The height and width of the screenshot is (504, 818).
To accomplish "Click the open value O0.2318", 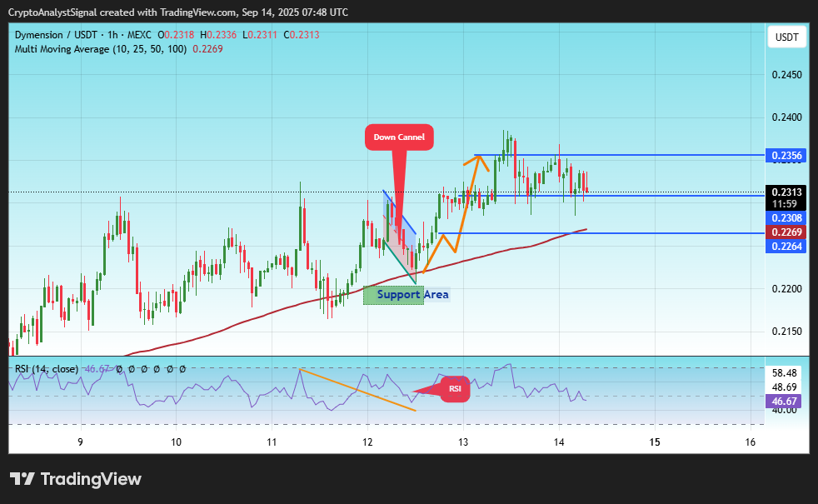I will coord(176,35).
